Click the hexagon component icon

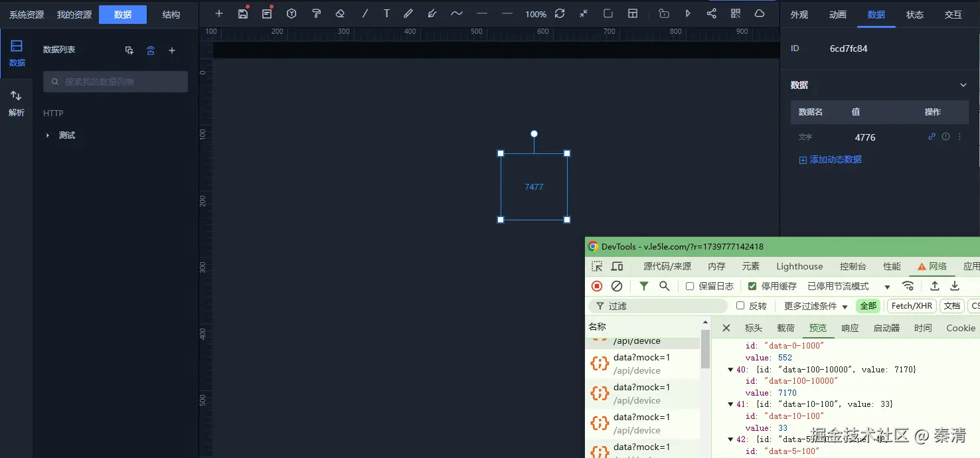point(291,14)
